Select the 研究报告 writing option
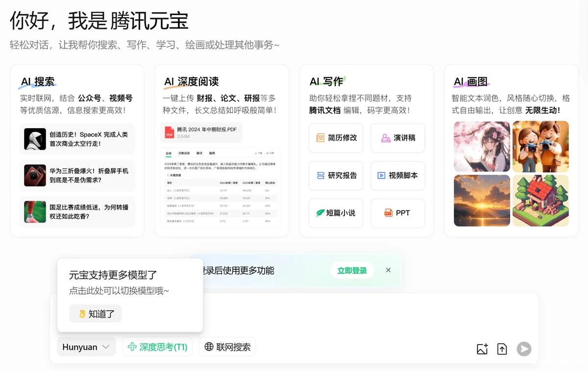Image resolution: width=588 pixels, height=371 pixels. 336,175
